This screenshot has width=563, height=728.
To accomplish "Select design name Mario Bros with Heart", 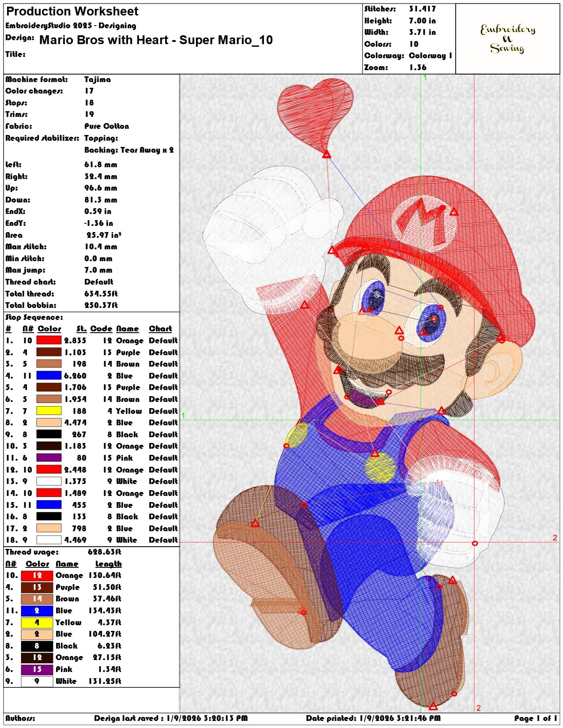I will [x=156, y=40].
